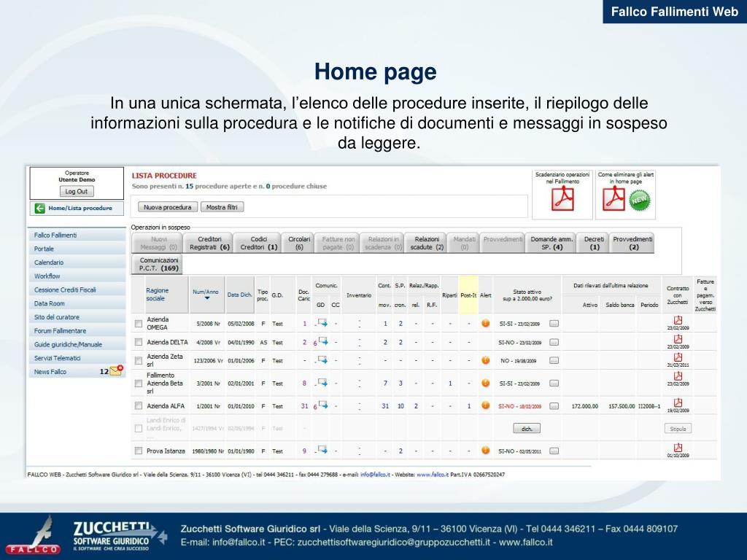
Task: Click the Nuova procedura button
Action: (168, 207)
